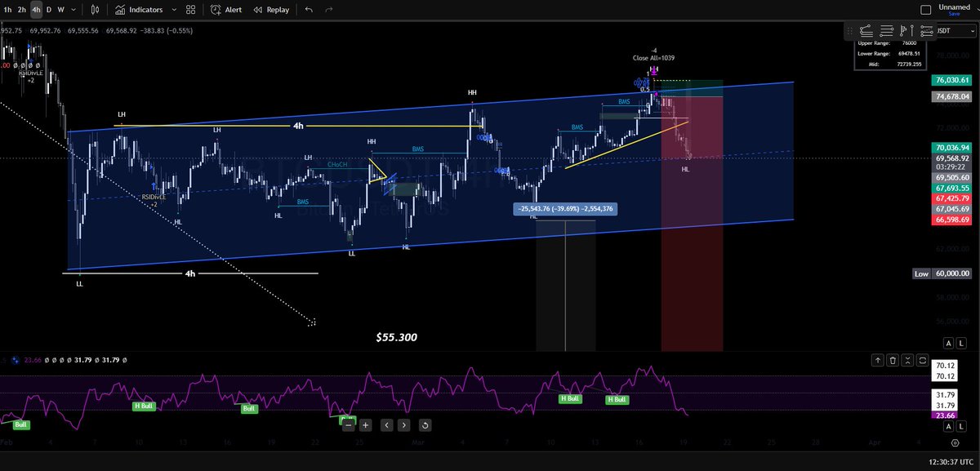Switch to the D timeframe

48,10
